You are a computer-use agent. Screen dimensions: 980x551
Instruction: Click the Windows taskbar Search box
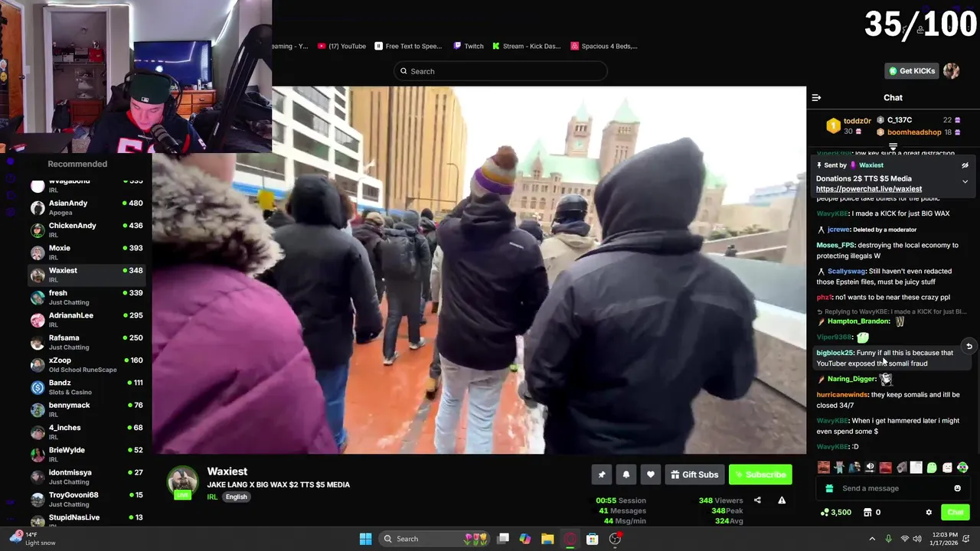436,539
